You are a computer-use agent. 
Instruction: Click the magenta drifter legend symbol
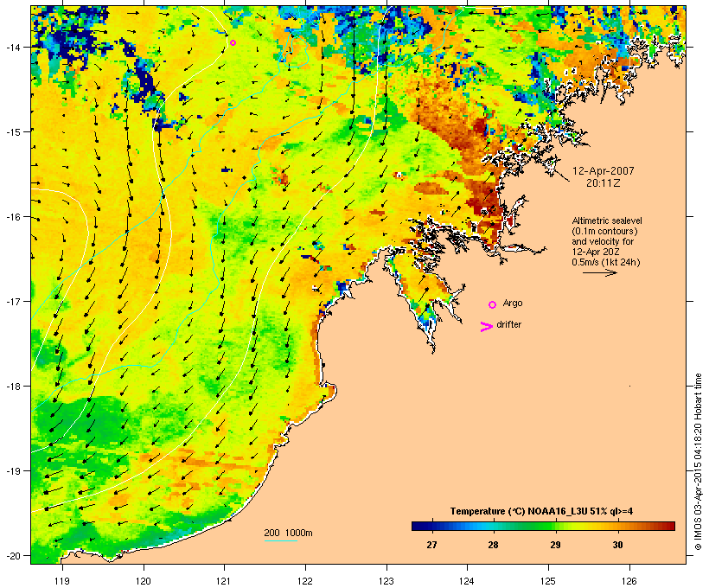(x=486, y=327)
